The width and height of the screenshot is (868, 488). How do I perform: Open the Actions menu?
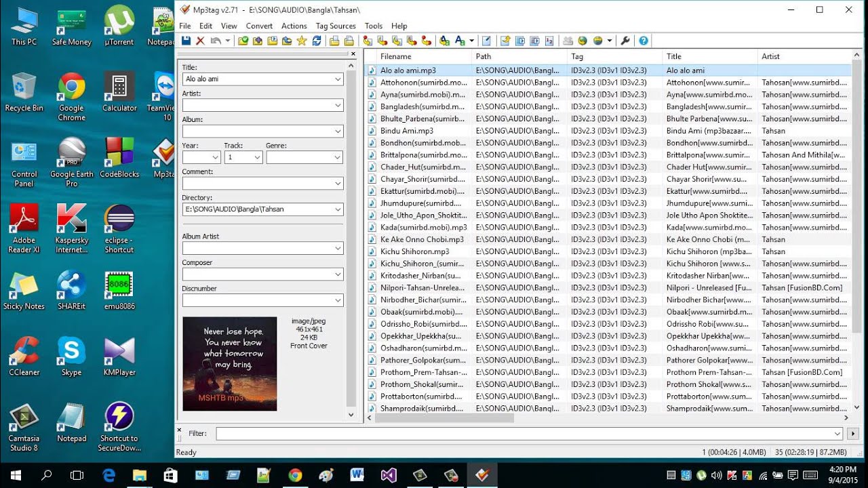(x=294, y=26)
